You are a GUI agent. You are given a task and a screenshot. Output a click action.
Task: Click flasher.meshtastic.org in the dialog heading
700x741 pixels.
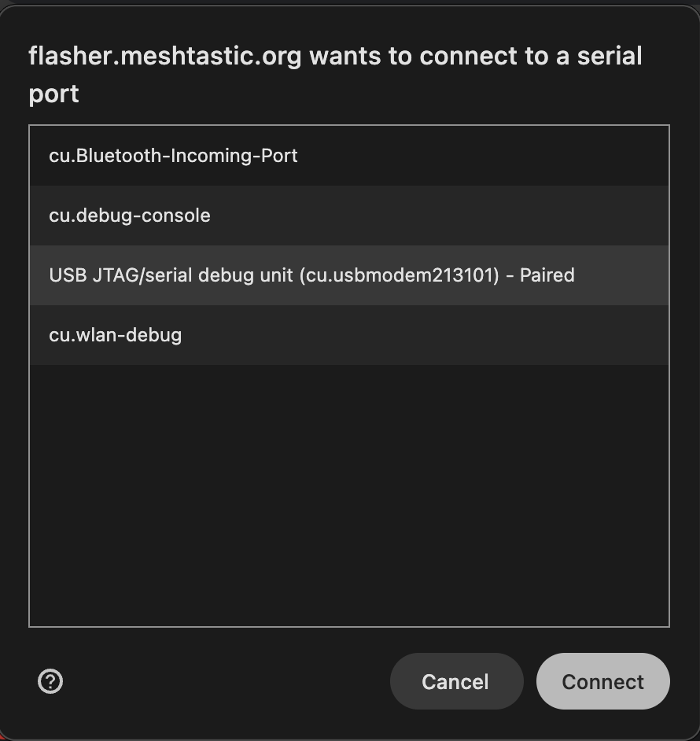165,57
